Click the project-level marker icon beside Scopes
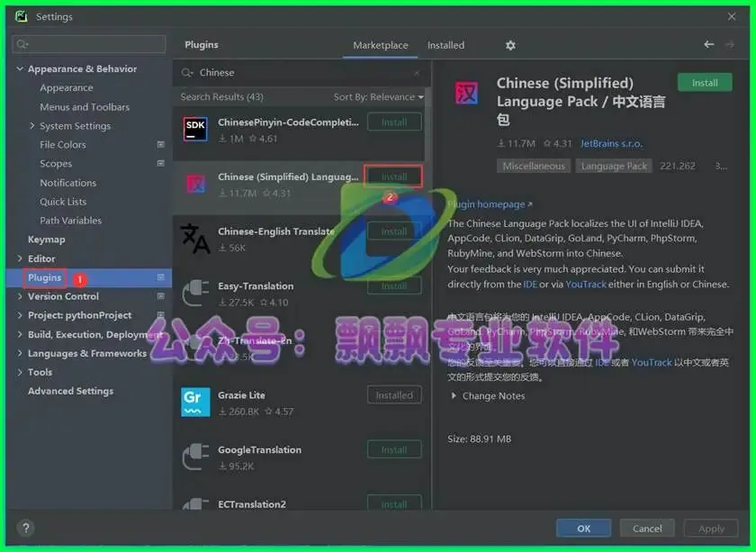 point(161,163)
